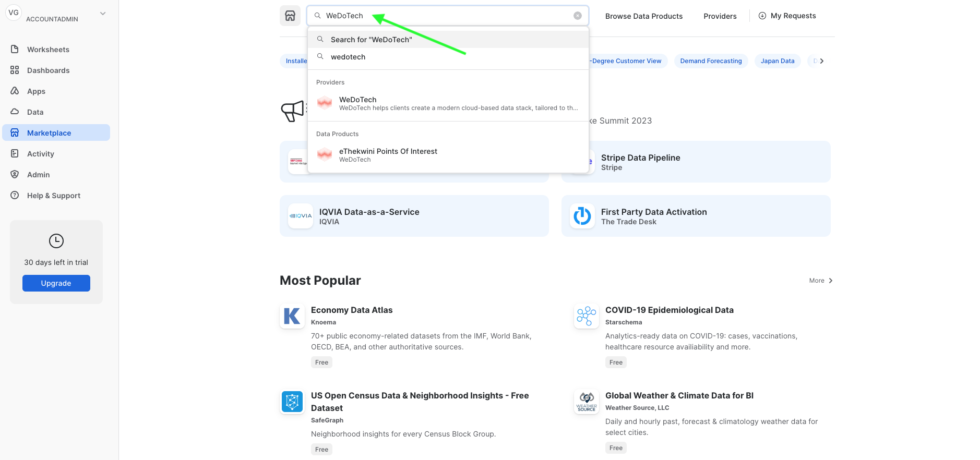
Task: Click the Help & Support question icon
Action: (x=15, y=195)
